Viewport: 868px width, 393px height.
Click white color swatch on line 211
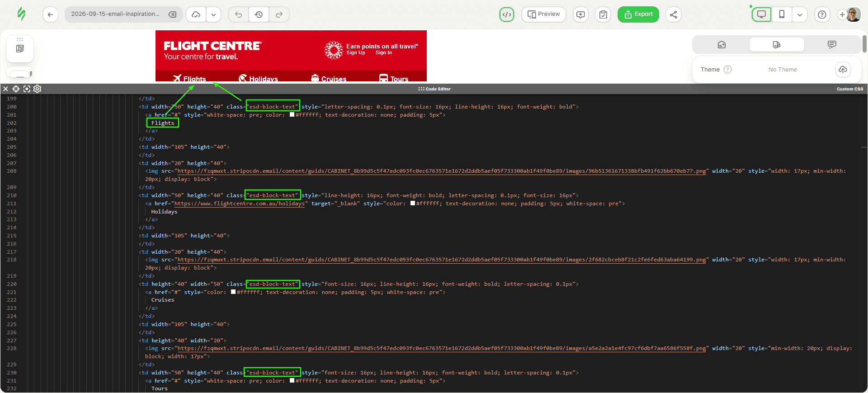pyautogui.click(x=413, y=203)
